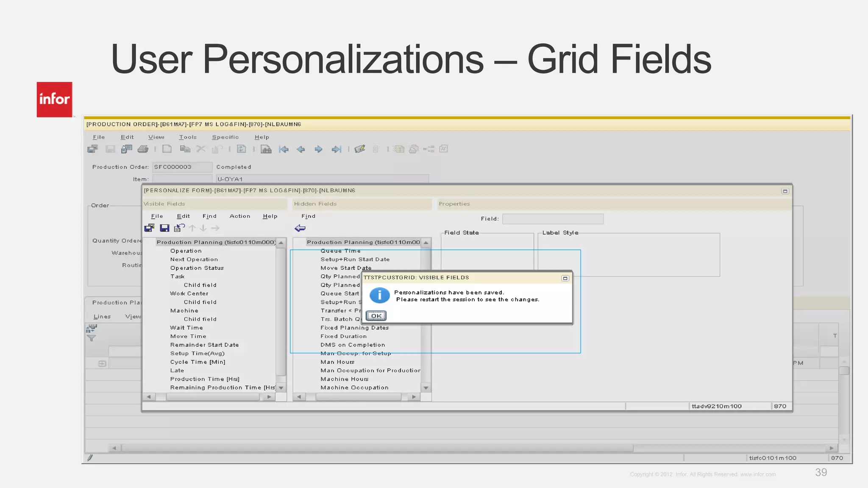Screen dimensions: 868x488
Task: Open the Tools menu
Action: tap(187, 137)
